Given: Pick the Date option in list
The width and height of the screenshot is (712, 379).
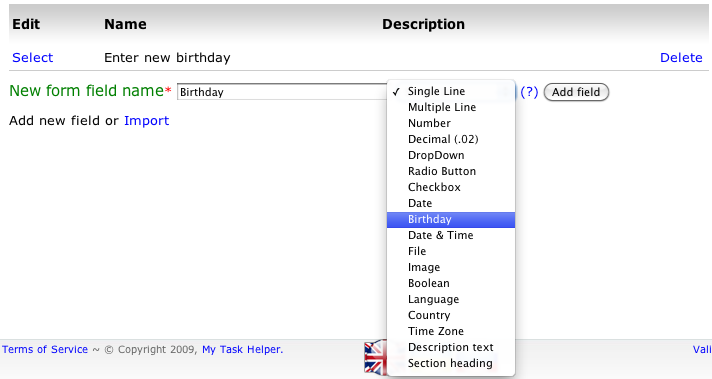Looking at the screenshot, I should click(x=450, y=203).
